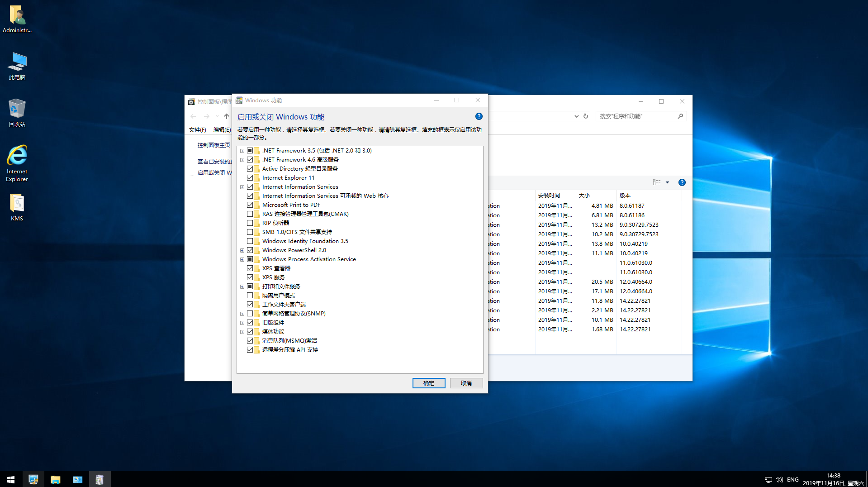Click the refresh button beside address bar
This screenshot has height=487, width=868.
coord(586,116)
